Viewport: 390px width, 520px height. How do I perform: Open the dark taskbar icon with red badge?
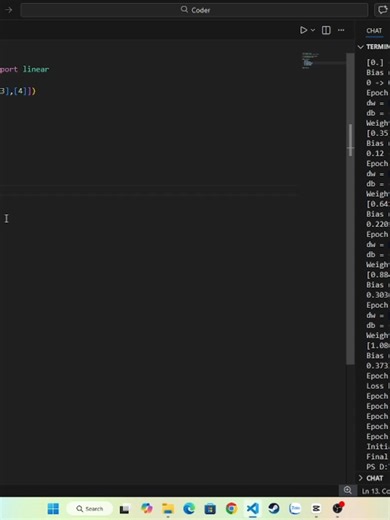[x=338, y=508]
